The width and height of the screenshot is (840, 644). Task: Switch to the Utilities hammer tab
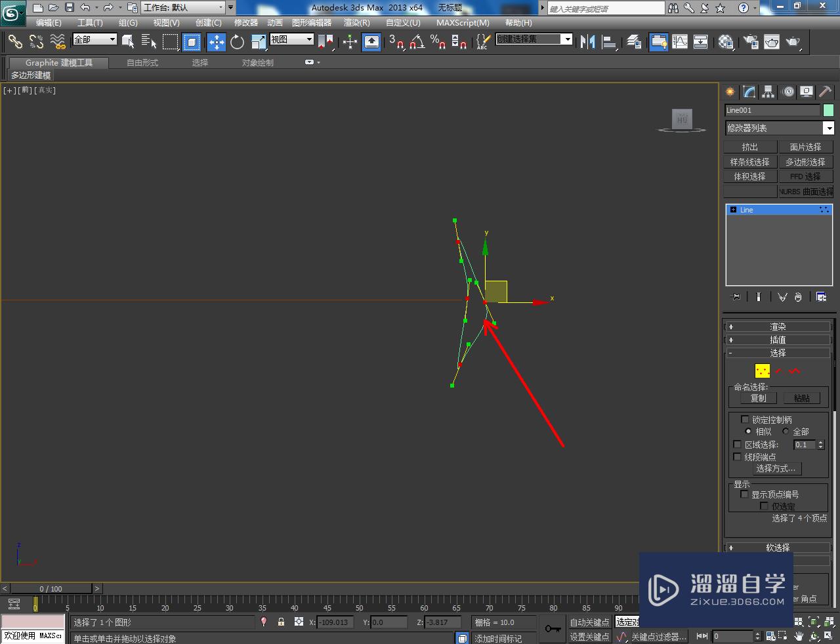[x=825, y=92]
